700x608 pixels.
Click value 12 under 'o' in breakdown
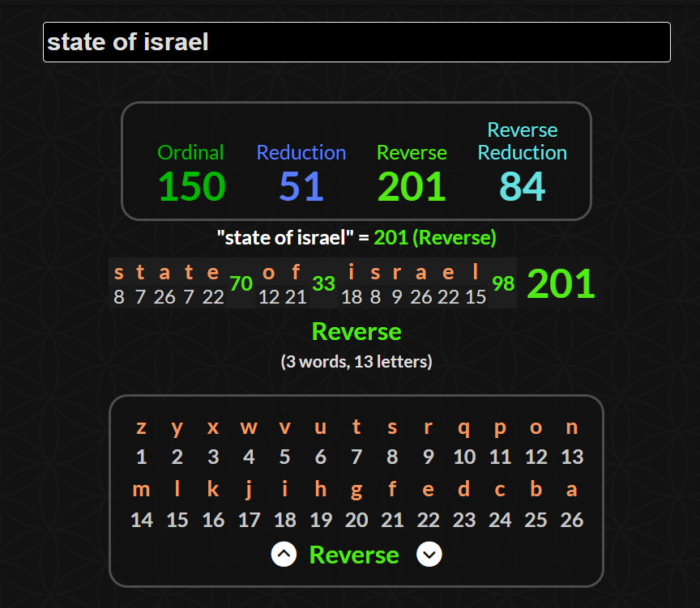pos(269,297)
